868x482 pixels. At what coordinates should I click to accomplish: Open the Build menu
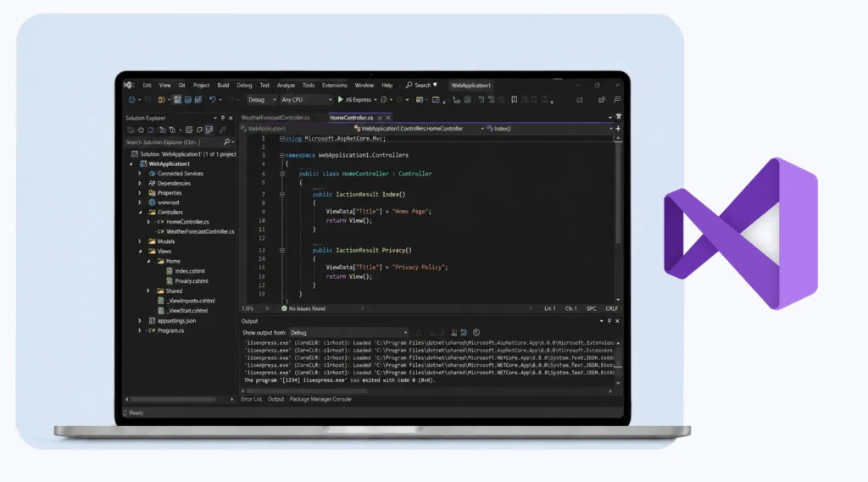[223, 86]
